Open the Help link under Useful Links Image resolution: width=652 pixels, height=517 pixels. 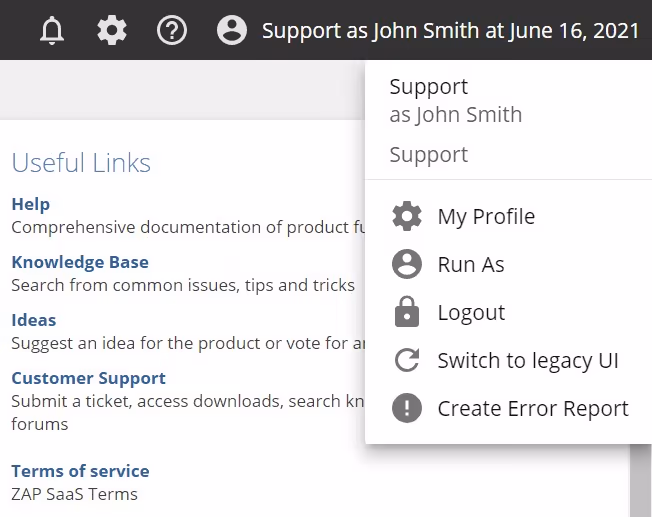point(30,204)
